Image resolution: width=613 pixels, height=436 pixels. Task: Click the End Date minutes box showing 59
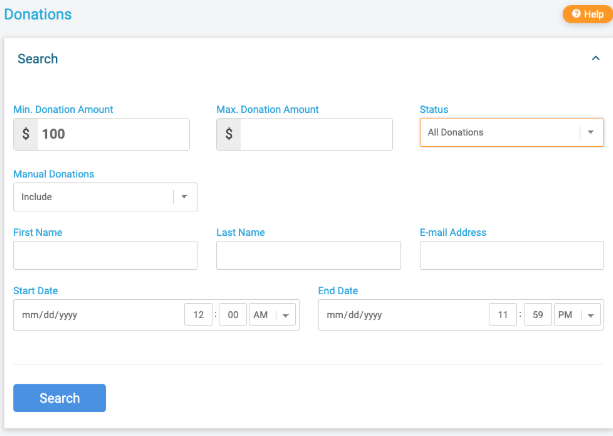(538, 315)
